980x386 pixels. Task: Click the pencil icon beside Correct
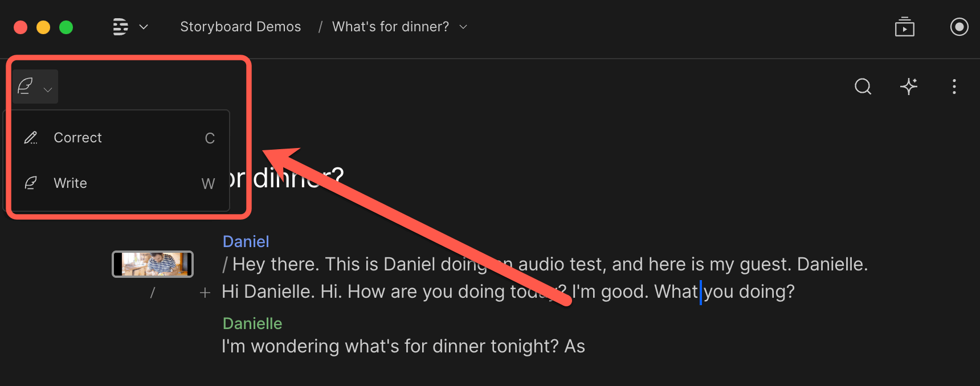pos(31,138)
